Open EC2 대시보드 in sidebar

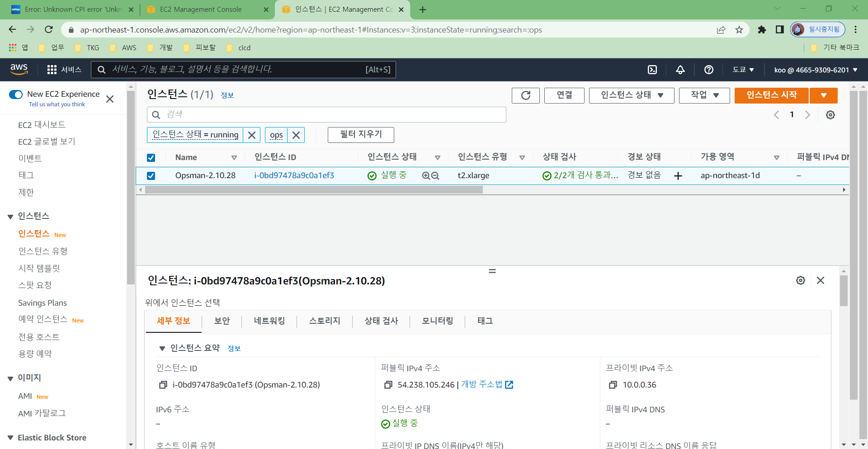(x=42, y=125)
